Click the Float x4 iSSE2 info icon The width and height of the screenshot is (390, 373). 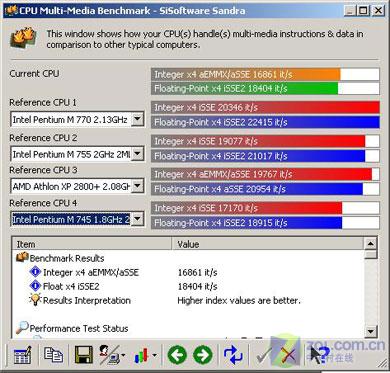pos(35,286)
